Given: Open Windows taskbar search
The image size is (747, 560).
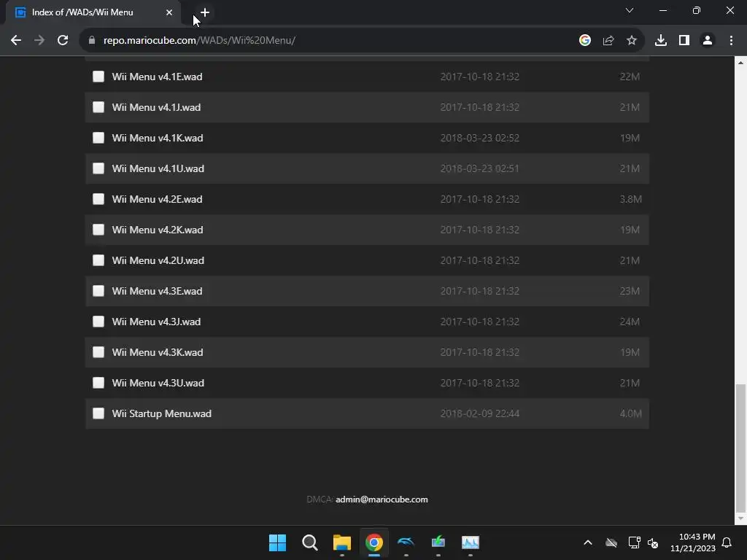Looking at the screenshot, I should click(x=309, y=542).
